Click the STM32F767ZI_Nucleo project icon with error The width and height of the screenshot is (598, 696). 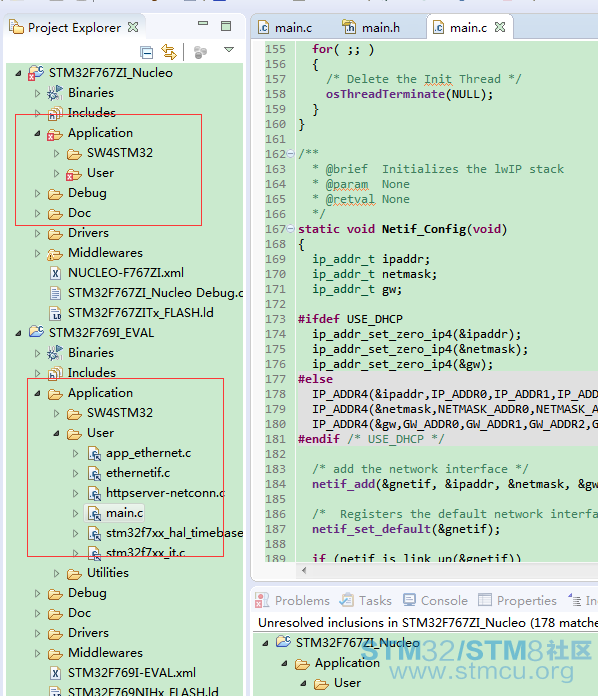[x=36, y=73]
